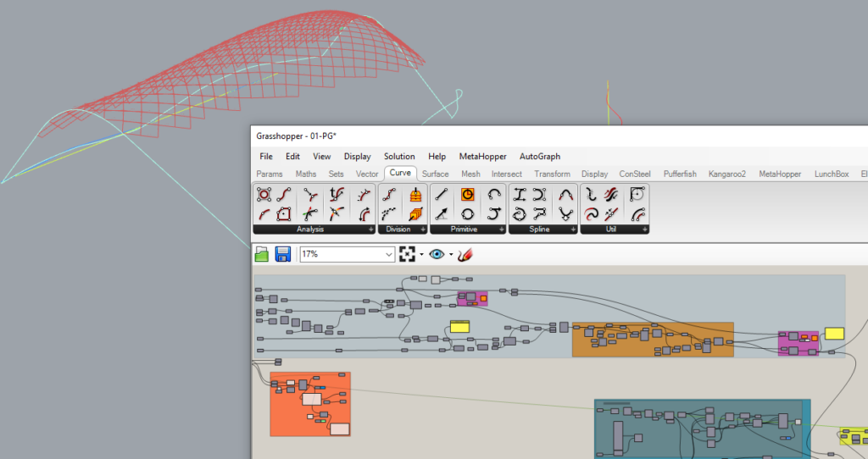Open the MetaHopper menu
This screenshot has width=868, height=459.
482,157
